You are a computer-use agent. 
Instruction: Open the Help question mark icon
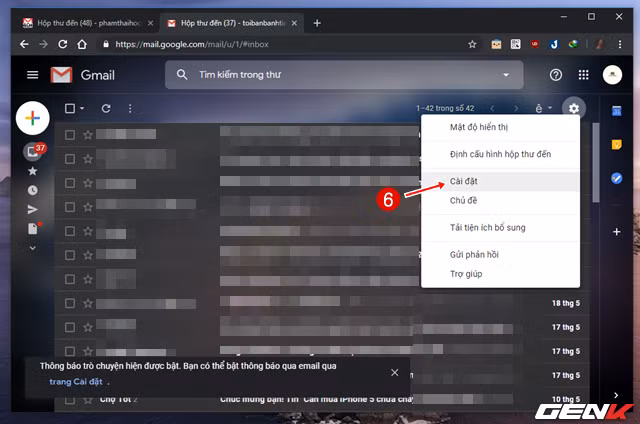click(x=556, y=75)
